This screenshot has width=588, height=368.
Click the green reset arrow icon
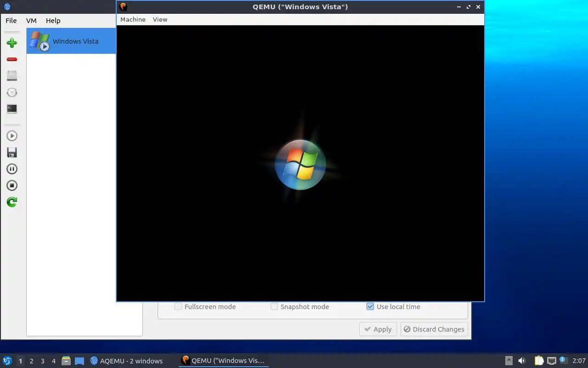click(x=12, y=202)
